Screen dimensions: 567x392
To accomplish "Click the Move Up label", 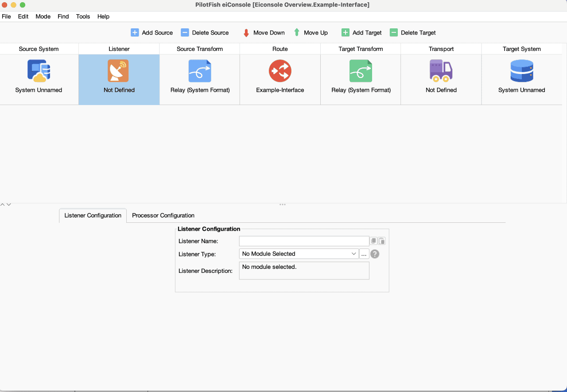I will pos(316,33).
